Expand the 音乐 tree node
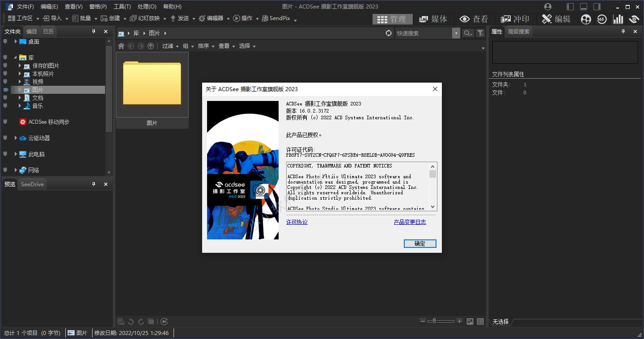The image size is (644, 339). 20,106
